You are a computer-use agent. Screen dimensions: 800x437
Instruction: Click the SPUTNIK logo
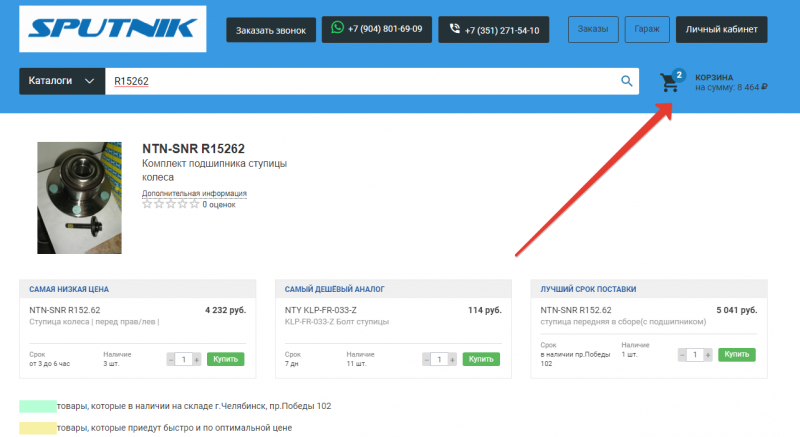click(x=113, y=29)
